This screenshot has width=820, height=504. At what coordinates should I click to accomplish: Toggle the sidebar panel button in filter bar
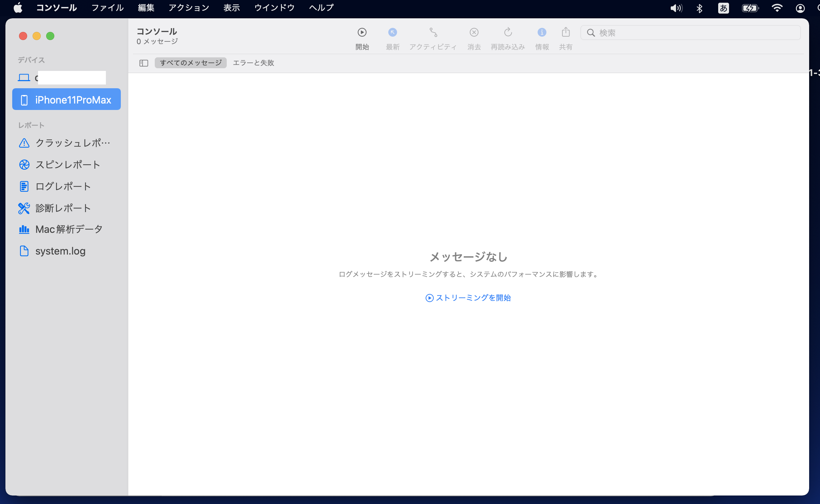(x=144, y=63)
